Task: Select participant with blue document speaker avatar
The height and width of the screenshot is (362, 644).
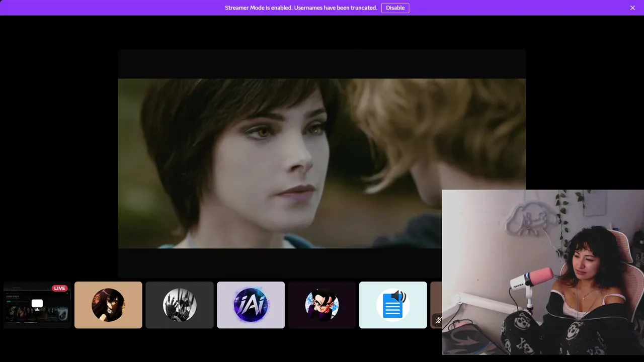Action: click(x=393, y=305)
